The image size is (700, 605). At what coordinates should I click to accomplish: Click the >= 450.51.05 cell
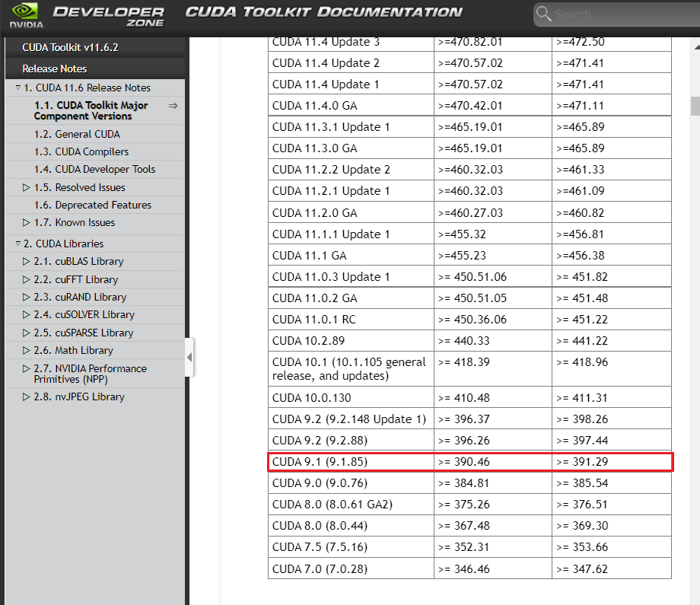click(x=493, y=298)
